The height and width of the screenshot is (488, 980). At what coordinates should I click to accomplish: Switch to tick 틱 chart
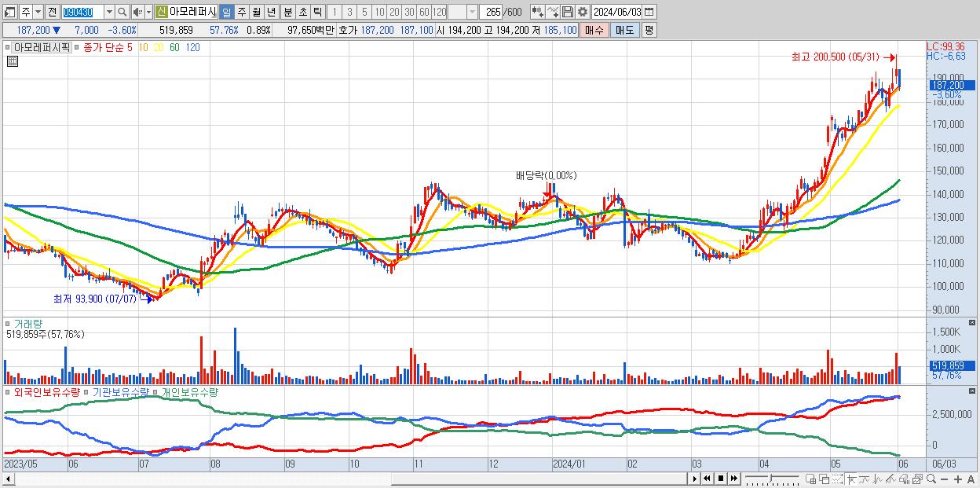point(317,12)
